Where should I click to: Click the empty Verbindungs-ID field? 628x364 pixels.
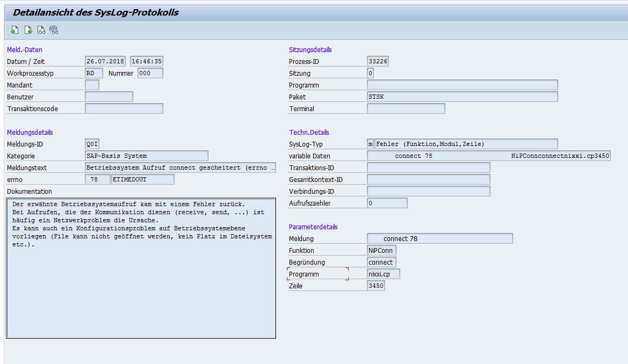429,192
